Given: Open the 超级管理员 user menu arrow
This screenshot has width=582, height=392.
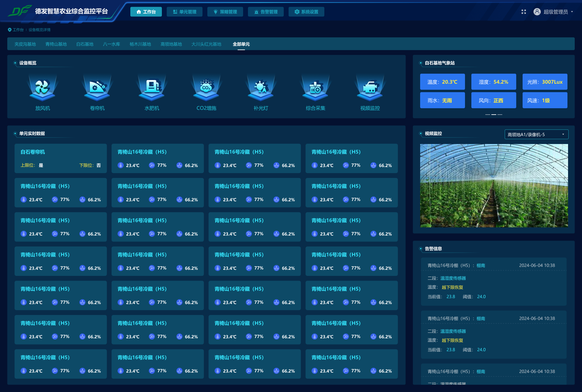Looking at the screenshot, I should tap(572, 12).
